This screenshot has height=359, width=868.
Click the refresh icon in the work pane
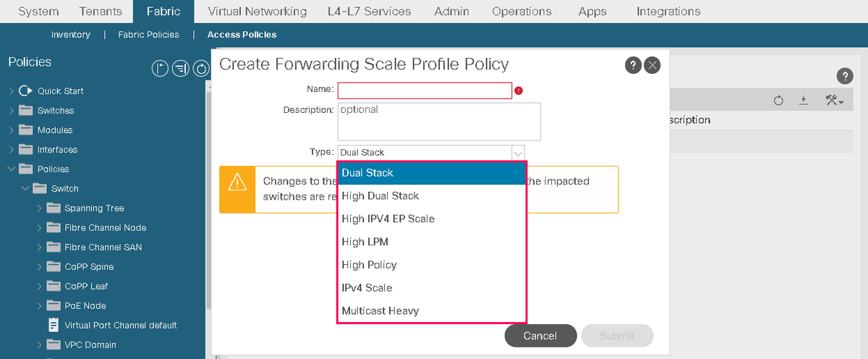click(x=778, y=101)
